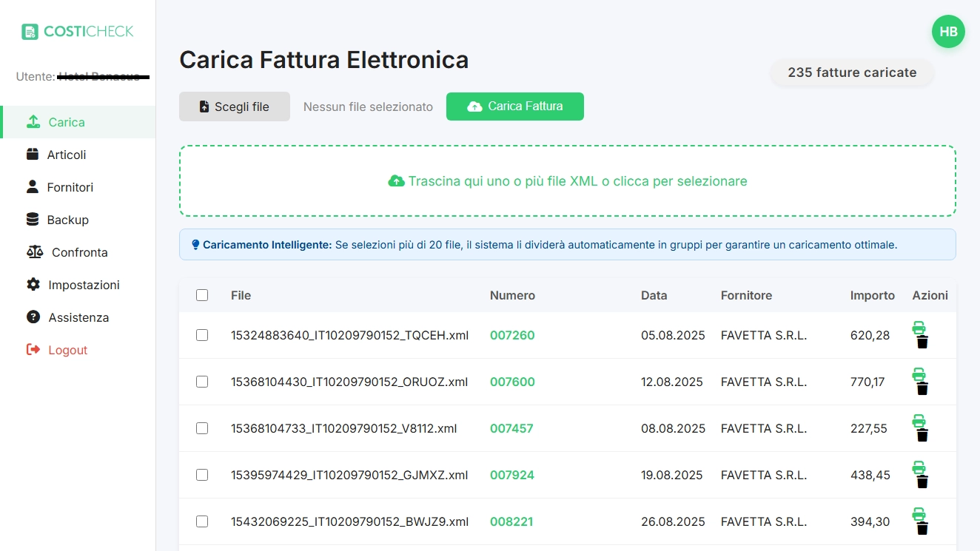Viewport: 980px width, 551px height.
Task: Print invoice 007260
Action: point(919,328)
